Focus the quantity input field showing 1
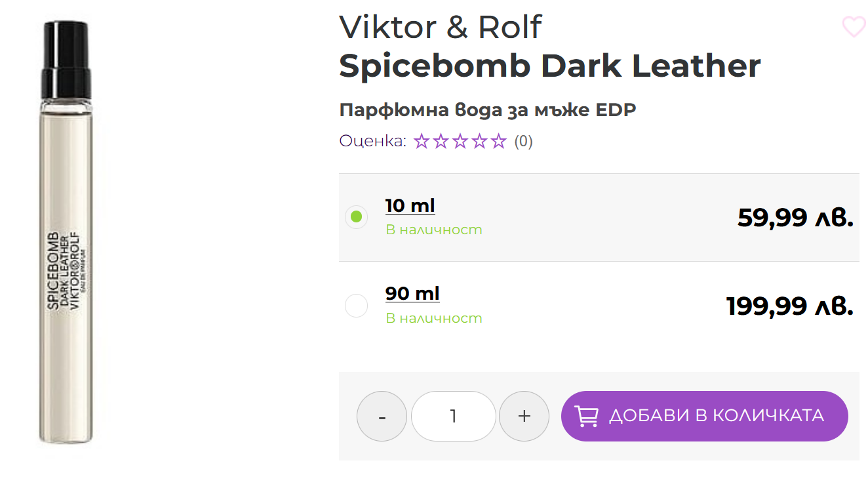 [453, 416]
